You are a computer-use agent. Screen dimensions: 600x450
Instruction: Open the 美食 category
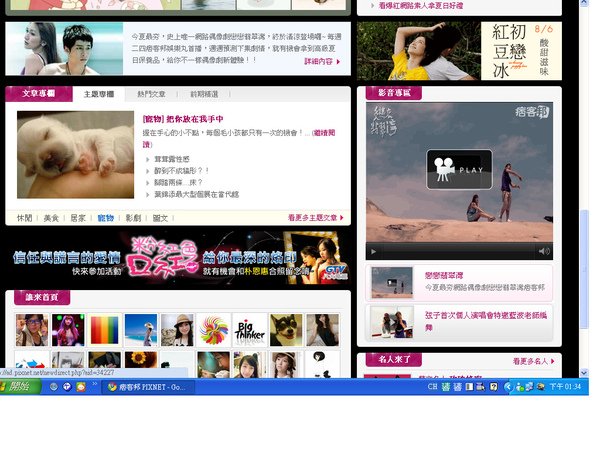click(x=51, y=218)
